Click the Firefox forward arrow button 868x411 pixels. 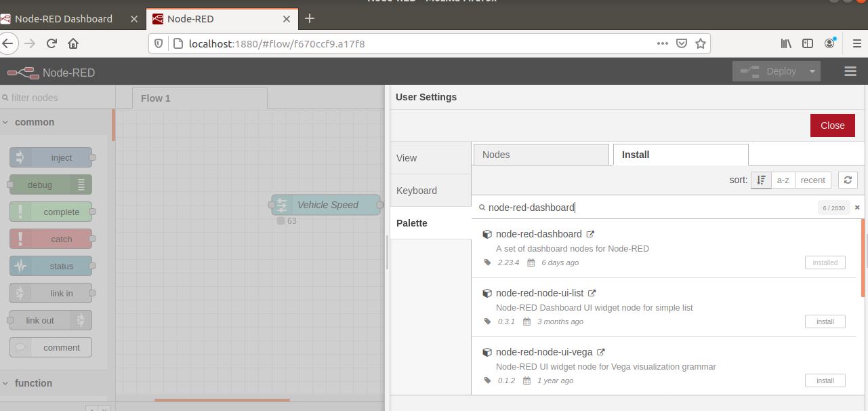29,43
